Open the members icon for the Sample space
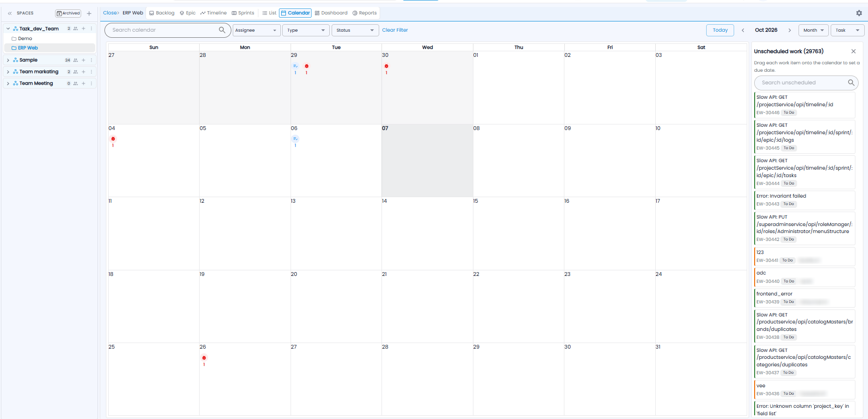Image resolution: width=868 pixels, height=419 pixels. (x=76, y=60)
